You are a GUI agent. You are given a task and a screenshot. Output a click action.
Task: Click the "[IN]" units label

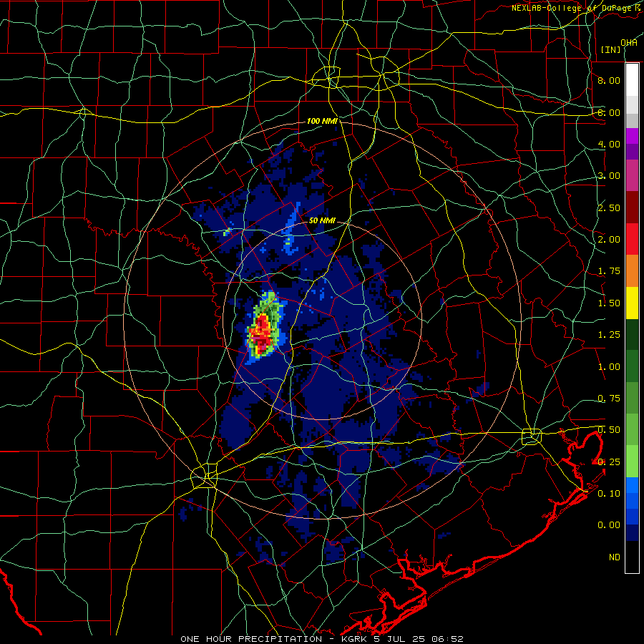611,49
